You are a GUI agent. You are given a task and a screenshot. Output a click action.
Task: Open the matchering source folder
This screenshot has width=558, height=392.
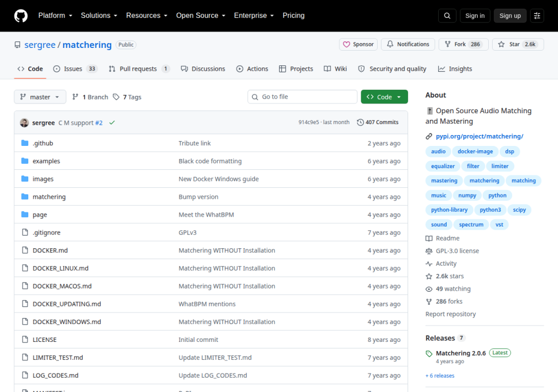pyautogui.click(x=49, y=197)
